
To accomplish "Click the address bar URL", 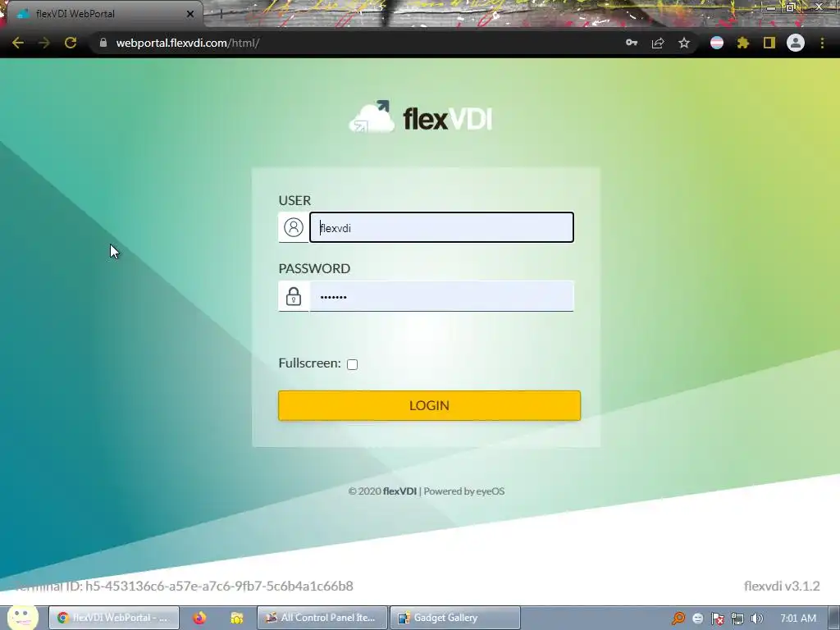I will 188,43.
